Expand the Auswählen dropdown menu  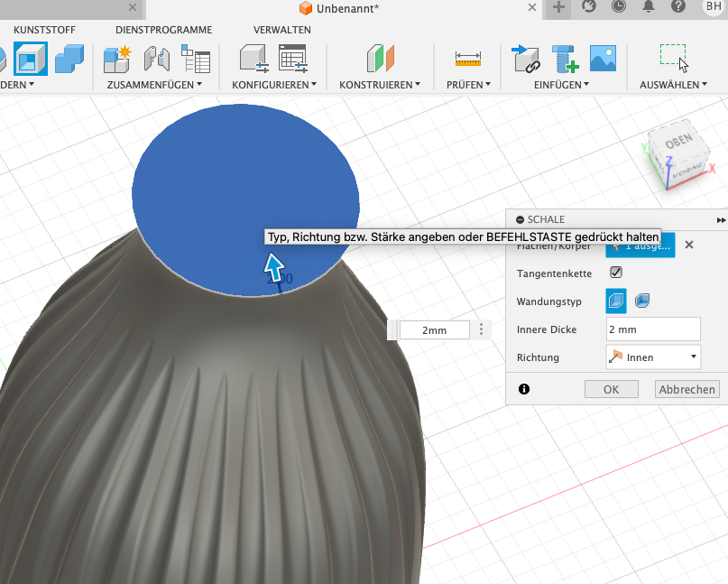pos(673,85)
